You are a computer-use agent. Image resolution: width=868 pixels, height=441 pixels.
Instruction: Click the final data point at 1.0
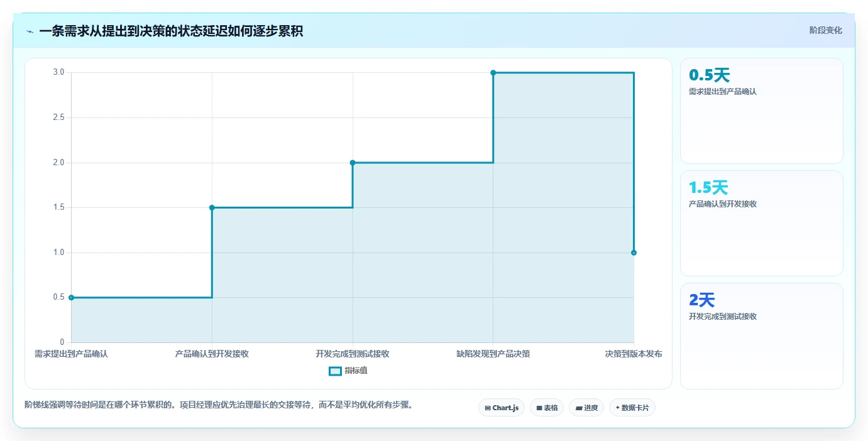click(x=634, y=253)
